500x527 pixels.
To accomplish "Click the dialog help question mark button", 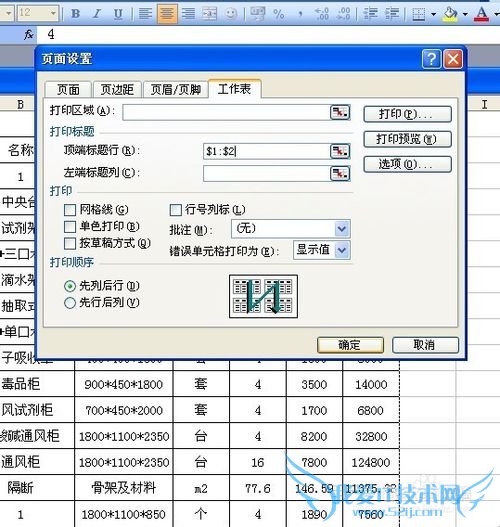I will (431, 59).
